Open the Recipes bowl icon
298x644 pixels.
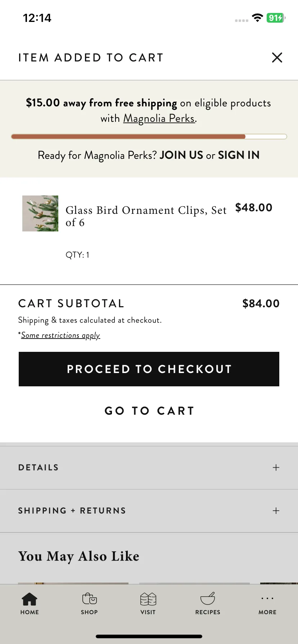[x=208, y=599]
